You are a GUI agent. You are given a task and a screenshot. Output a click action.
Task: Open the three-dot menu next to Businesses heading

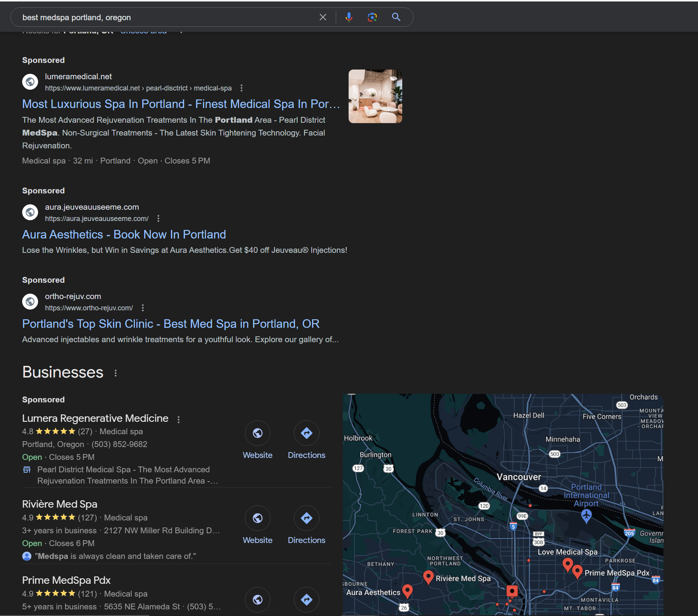click(x=115, y=373)
